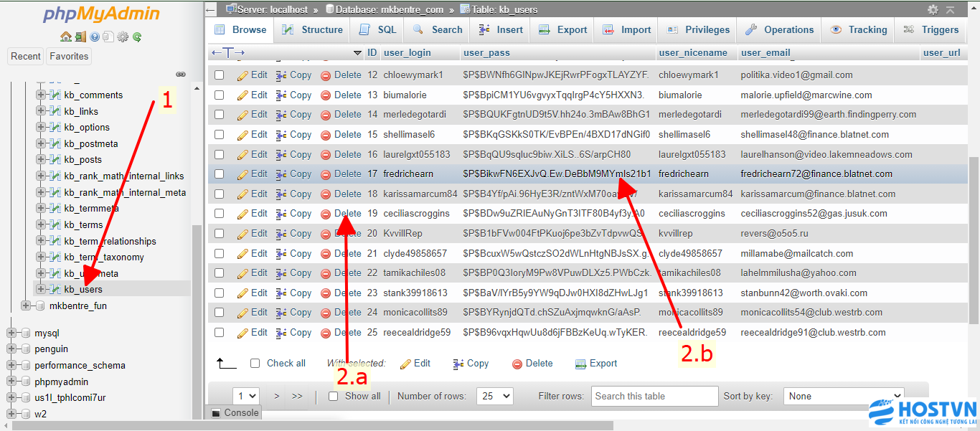Expand the penguin database node

tap(11, 349)
